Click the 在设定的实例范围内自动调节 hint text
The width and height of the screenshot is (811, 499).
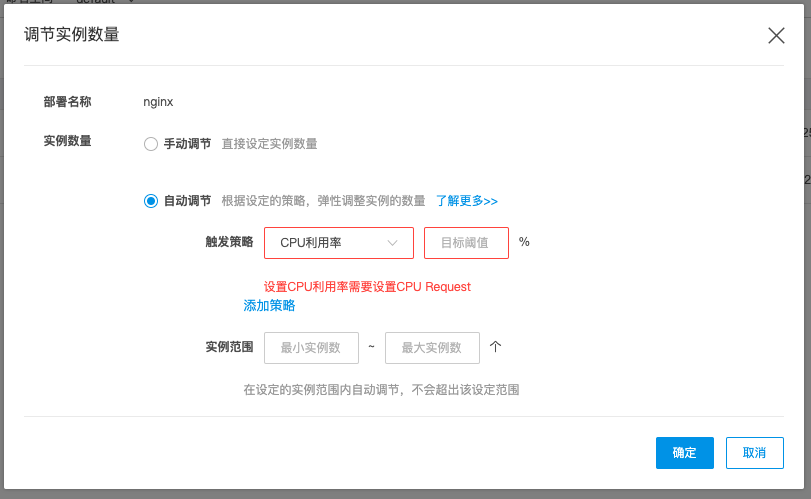point(381,390)
